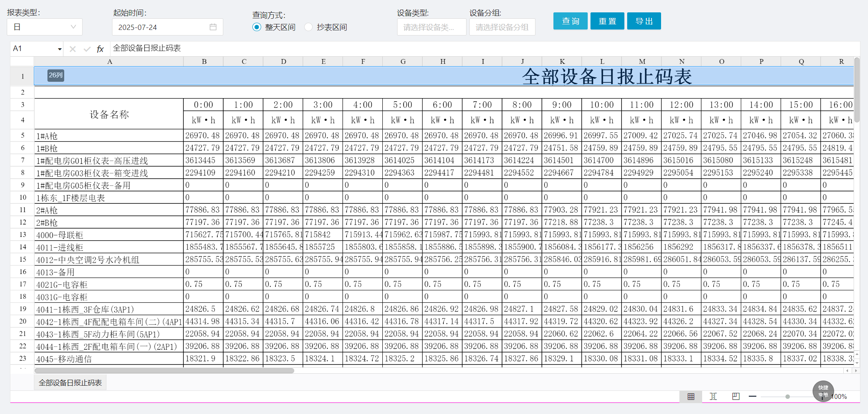Switch to page layout view icon
The image size is (868, 414).
[x=736, y=396]
